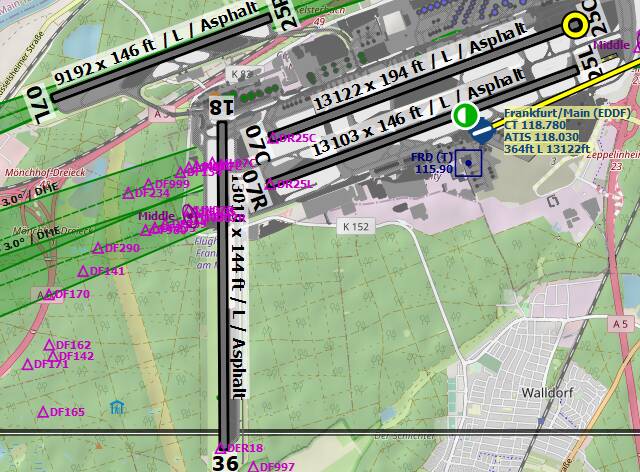This screenshot has height=472, width=640.
Task: Select waypoint DF141 on the map
Action: pyautogui.click(x=84, y=271)
